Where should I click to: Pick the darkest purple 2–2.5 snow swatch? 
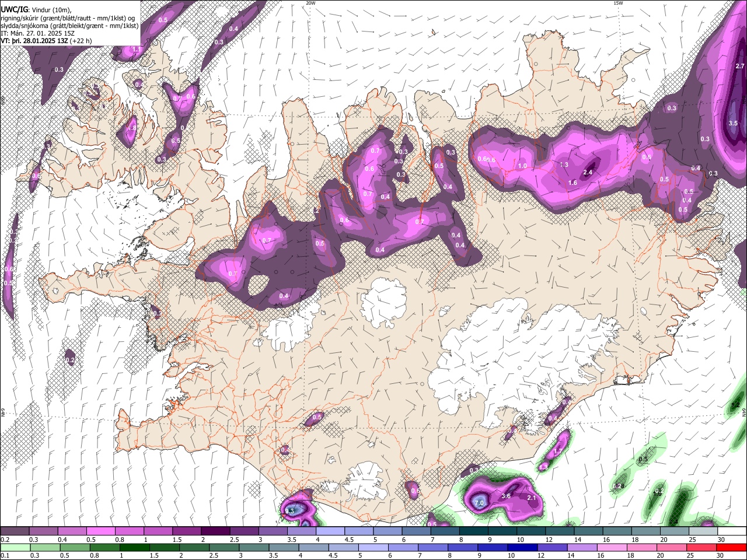(215, 531)
